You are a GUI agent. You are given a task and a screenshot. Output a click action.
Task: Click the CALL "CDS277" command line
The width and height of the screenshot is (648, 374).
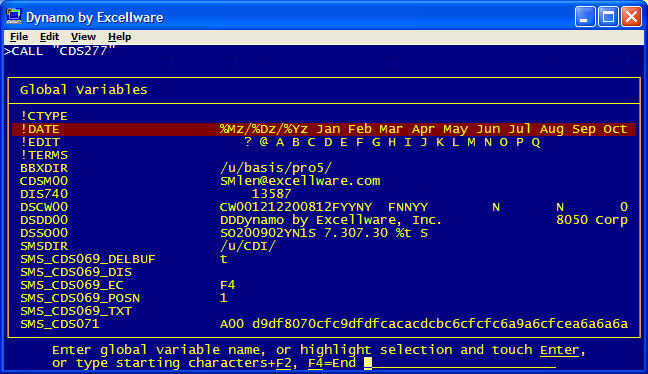(60, 51)
